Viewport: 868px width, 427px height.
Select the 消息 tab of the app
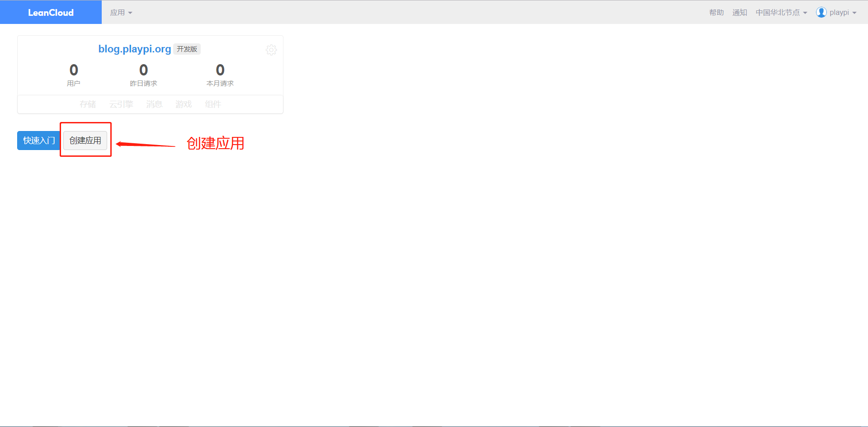154,104
